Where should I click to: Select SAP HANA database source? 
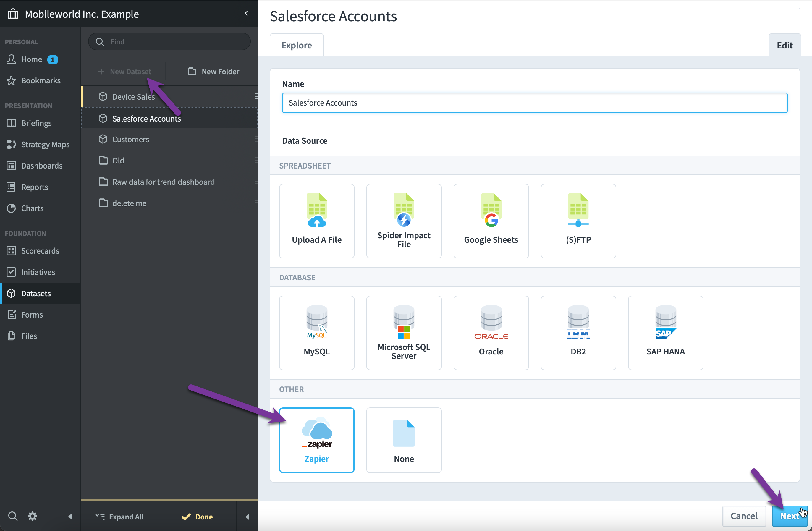click(665, 333)
